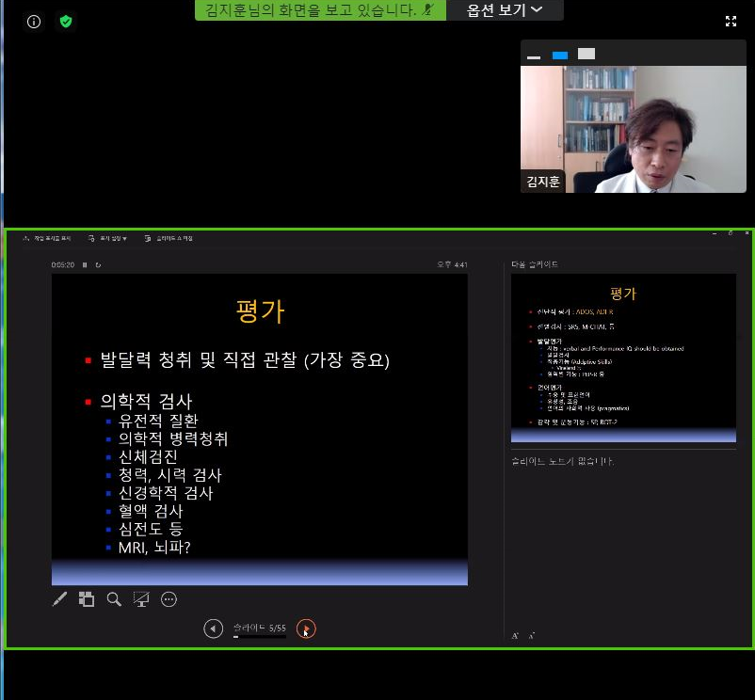Click the next slide preview thumbnail
The height and width of the screenshot is (700, 755).
tap(623, 358)
